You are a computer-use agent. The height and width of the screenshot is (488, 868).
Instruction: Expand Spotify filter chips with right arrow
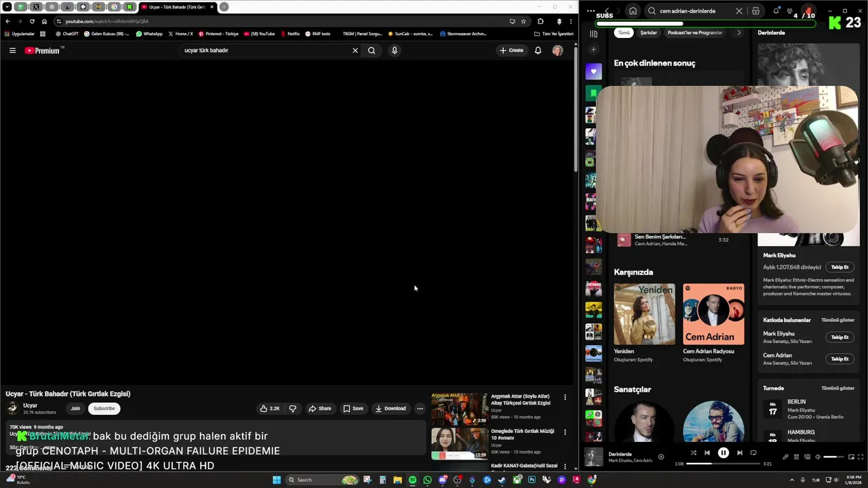tap(738, 33)
